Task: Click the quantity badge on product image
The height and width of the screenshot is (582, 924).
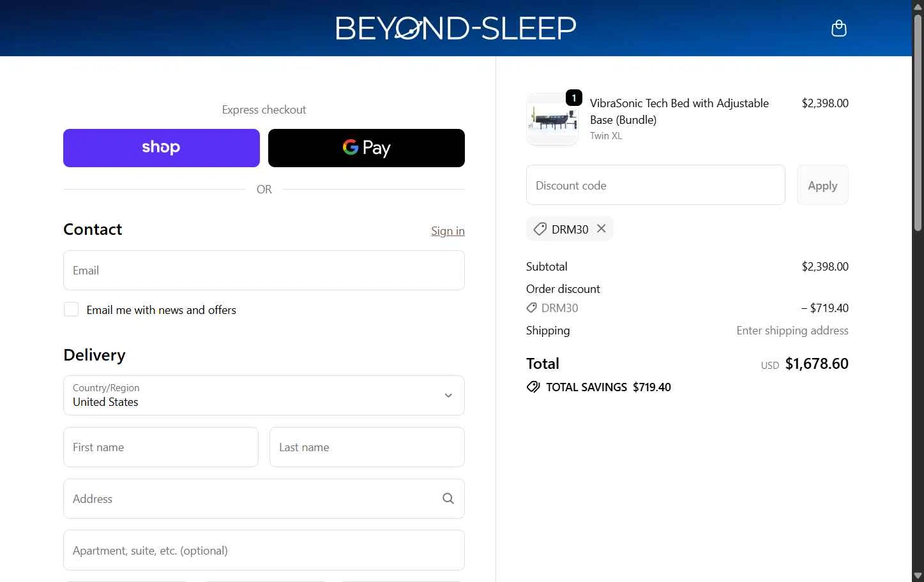Action: pos(574,98)
